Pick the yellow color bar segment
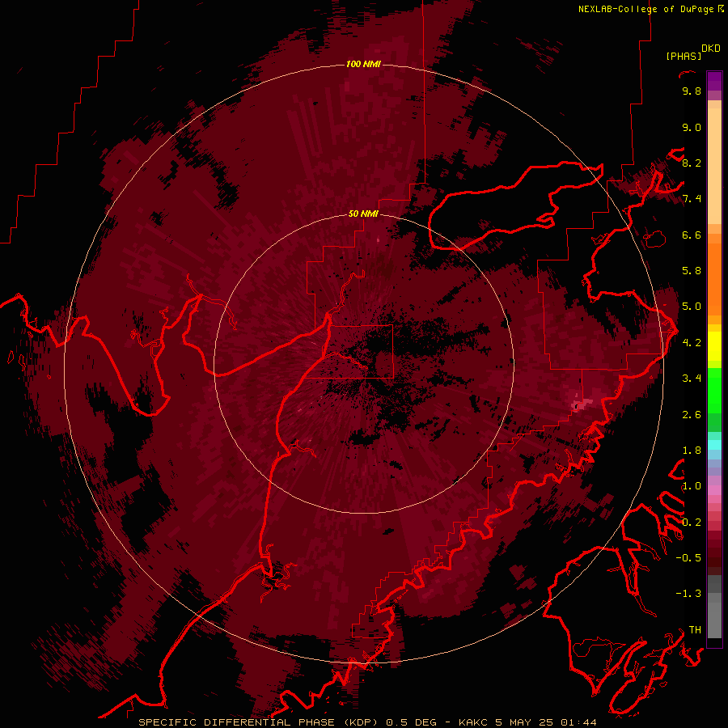 (714, 346)
